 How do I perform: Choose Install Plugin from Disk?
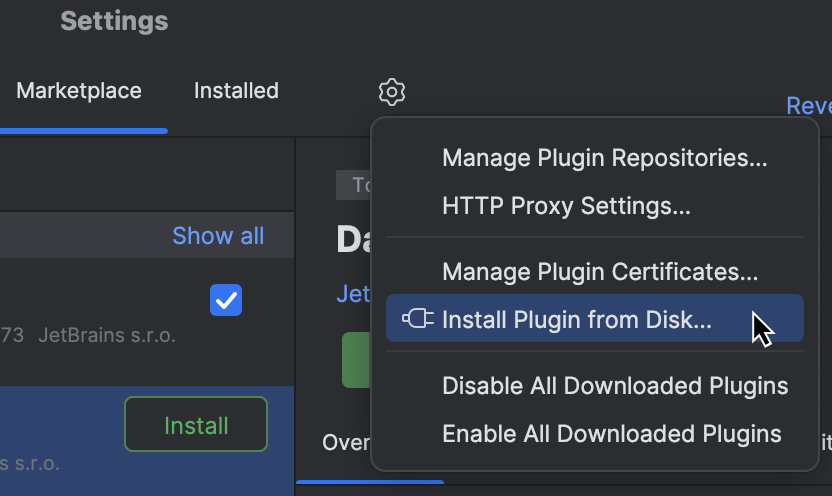tap(576, 319)
